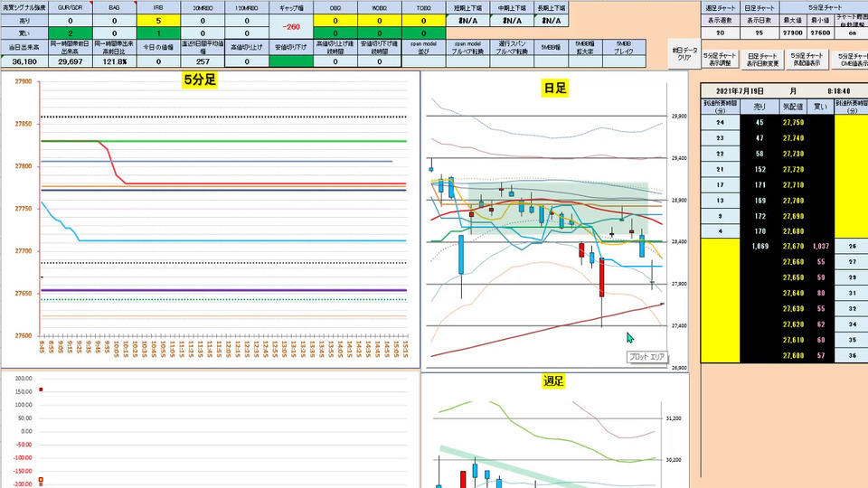Viewport: 868px width, 488px height.
Task: Select the quote price 27,750 in order board
Action: click(793, 122)
